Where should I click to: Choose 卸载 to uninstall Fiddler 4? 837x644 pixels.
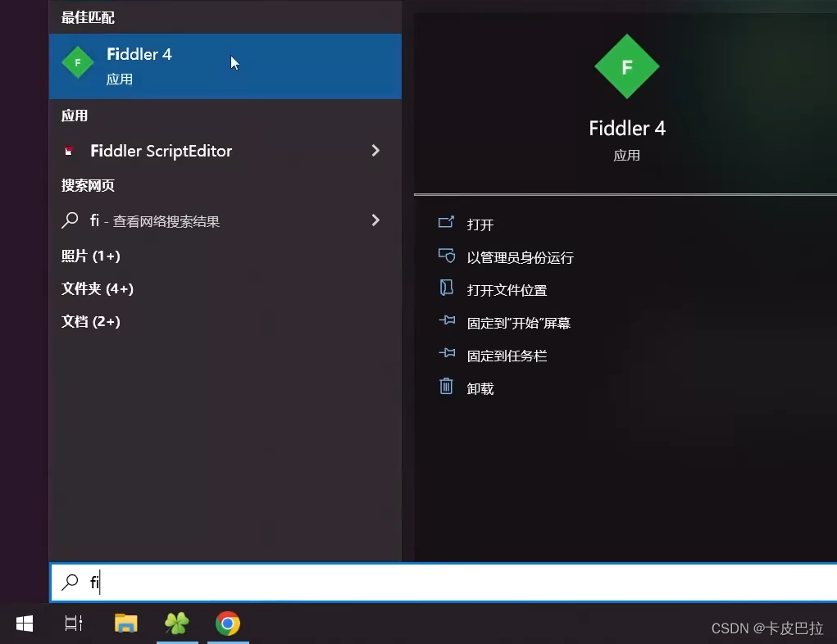pyautogui.click(x=480, y=389)
